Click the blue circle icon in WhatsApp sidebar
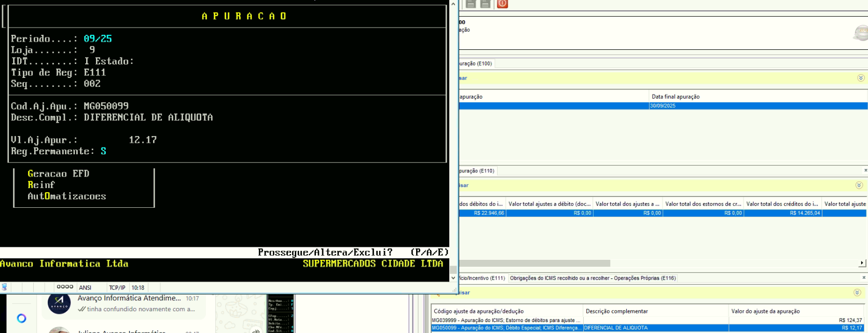868x333 pixels. click(21, 318)
